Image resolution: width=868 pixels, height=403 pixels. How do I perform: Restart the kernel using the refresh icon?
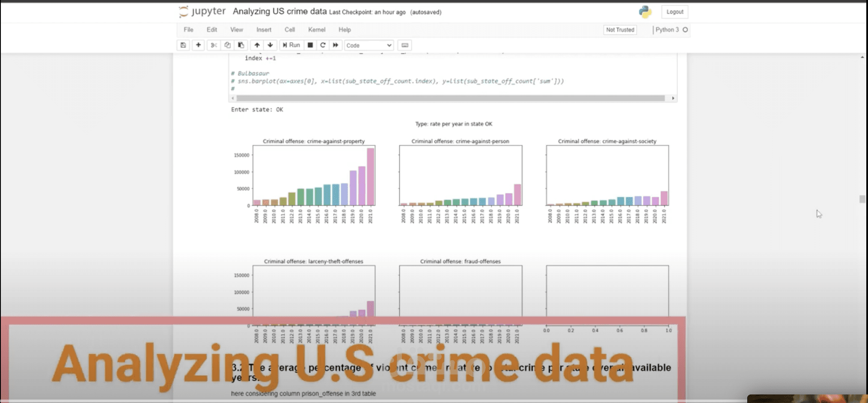tap(323, 45)
